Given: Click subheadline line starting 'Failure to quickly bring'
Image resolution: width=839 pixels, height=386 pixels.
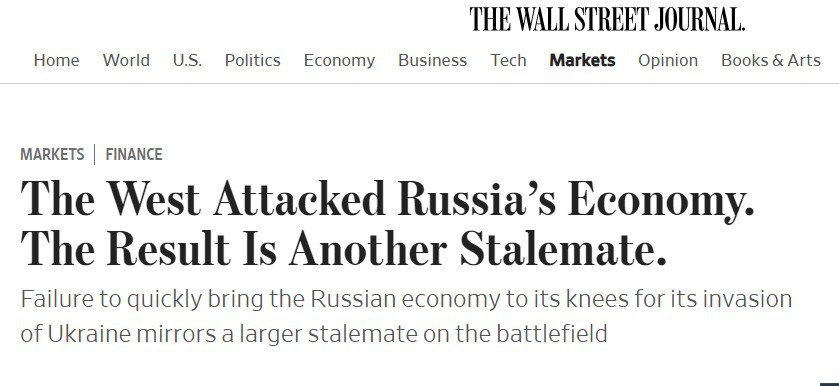Looking at the screenshot, I should pos(406,300).
